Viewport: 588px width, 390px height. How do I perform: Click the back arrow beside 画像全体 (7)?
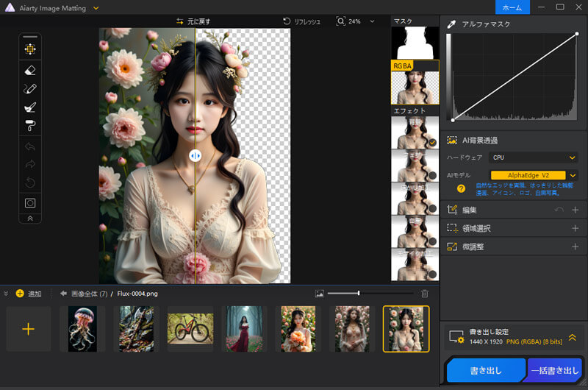pyautogui.click(x=63, y=294)
